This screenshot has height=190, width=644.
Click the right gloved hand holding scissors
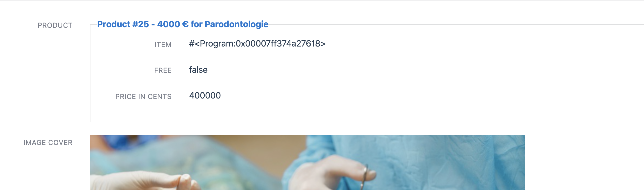click(x=332, y=173)
